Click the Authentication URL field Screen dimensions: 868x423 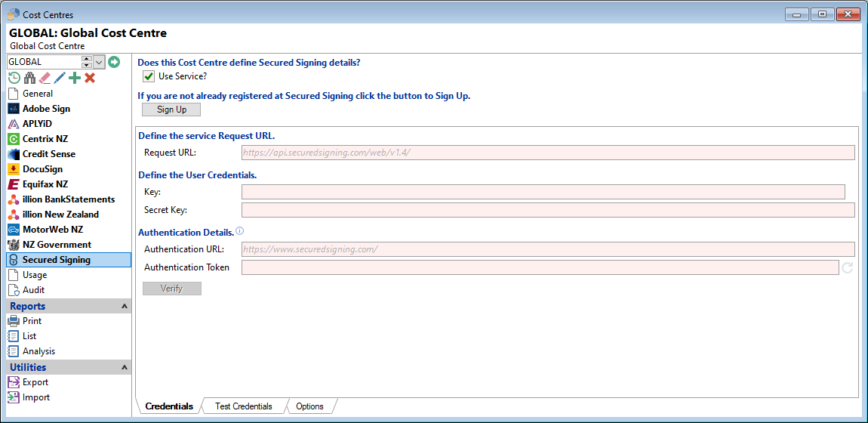548,249
